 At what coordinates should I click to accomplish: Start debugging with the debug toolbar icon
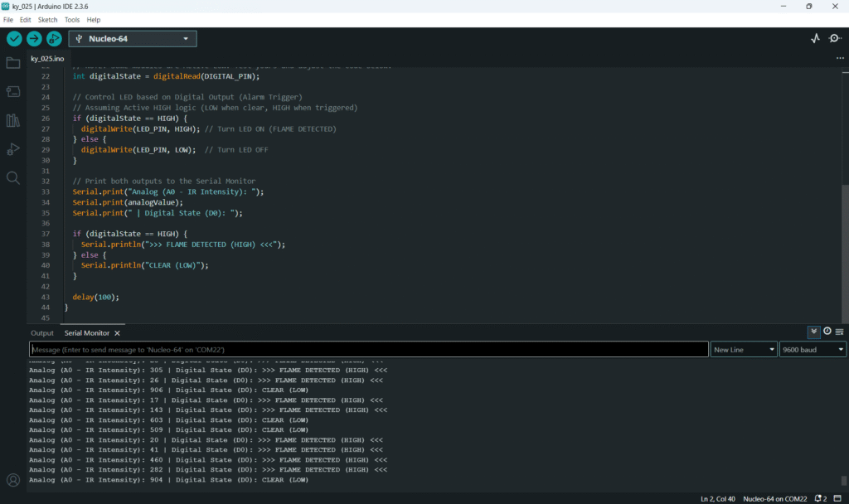tap(54, 38)
